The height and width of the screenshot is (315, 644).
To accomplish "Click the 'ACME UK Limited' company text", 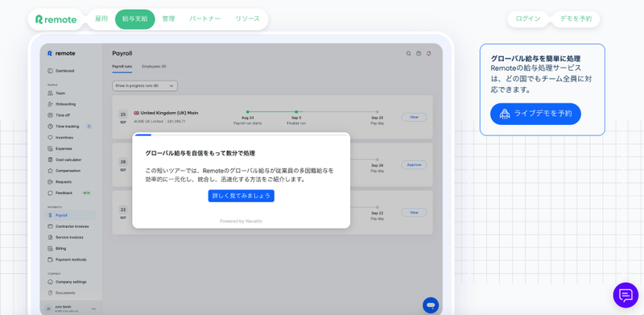I will pyautogui.click(x=149, y=122).
